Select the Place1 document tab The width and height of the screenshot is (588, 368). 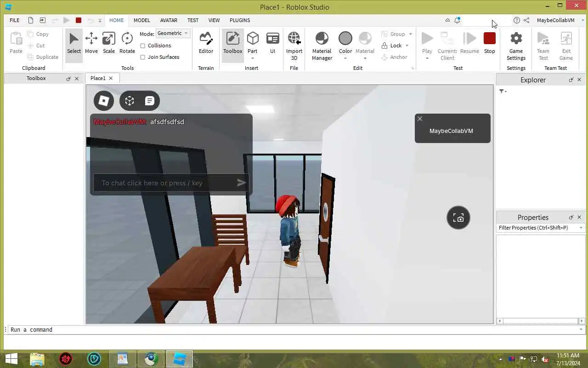click(98, 78)
